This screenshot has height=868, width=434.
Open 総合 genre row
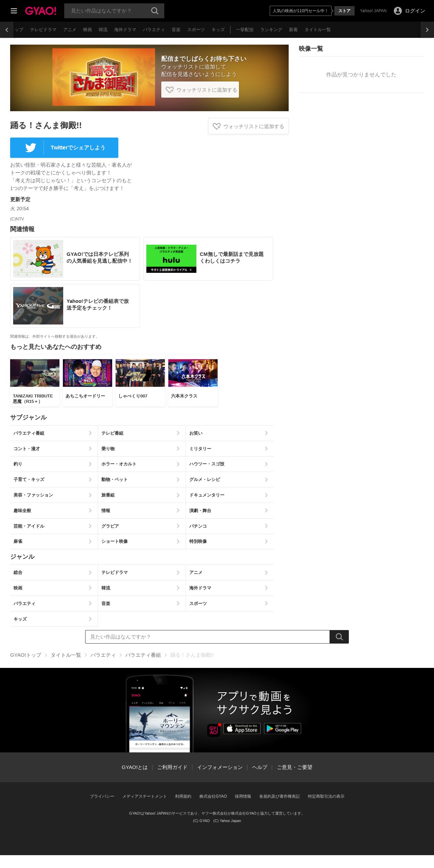pyautogui.click(x=54, y=573)
